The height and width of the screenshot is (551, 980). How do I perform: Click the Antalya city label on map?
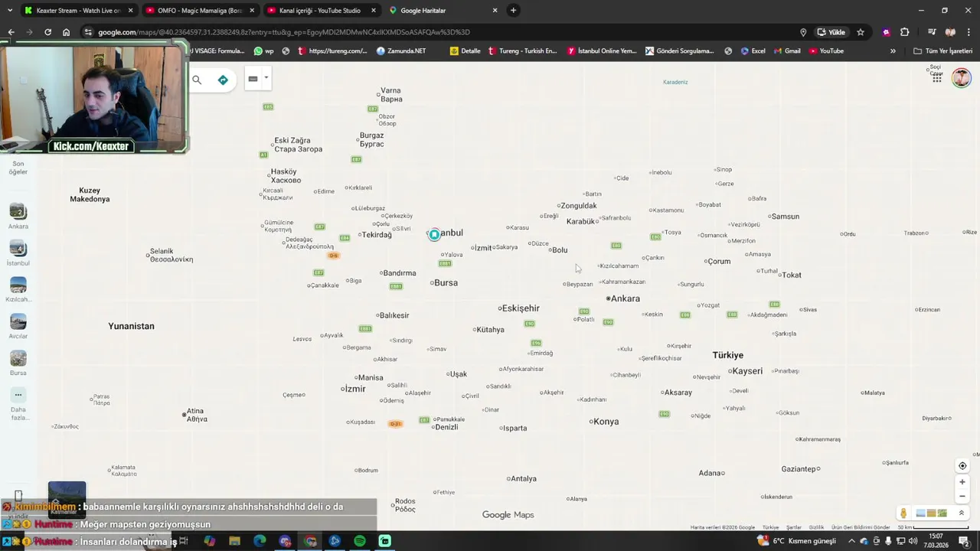click(524, 479)
